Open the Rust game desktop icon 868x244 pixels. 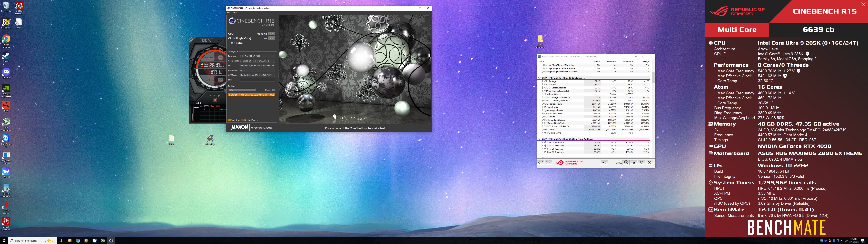[x=6, y=106]
